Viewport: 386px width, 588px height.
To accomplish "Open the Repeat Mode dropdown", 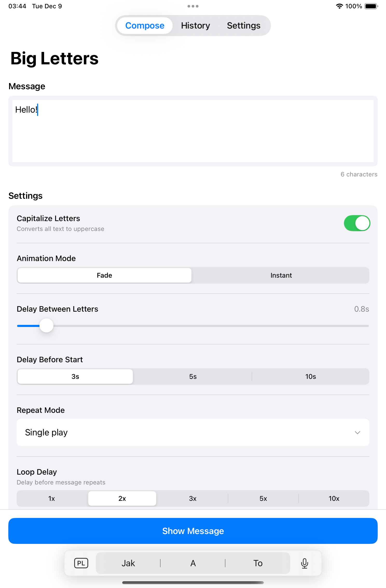I will pyautogui.click(x=193, y=433).
